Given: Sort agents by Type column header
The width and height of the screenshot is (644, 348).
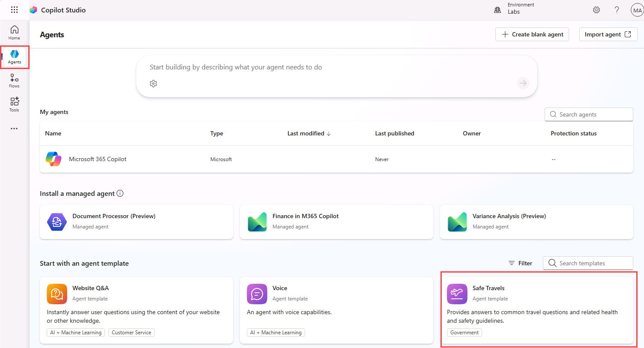Looking at the screenshot, I should [x=217, y=133].
